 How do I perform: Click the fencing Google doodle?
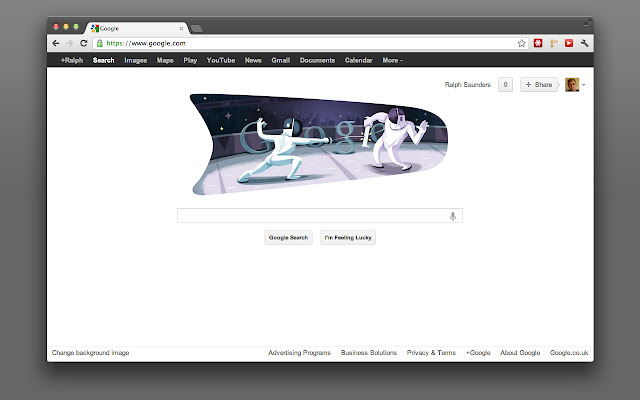[320, 144]
